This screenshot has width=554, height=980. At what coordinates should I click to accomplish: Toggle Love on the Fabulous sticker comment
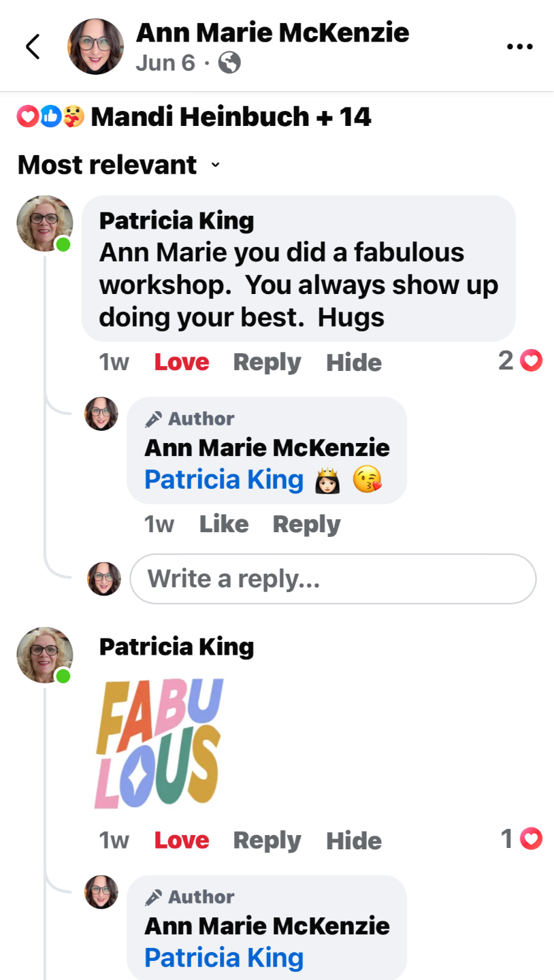point(182,840)
